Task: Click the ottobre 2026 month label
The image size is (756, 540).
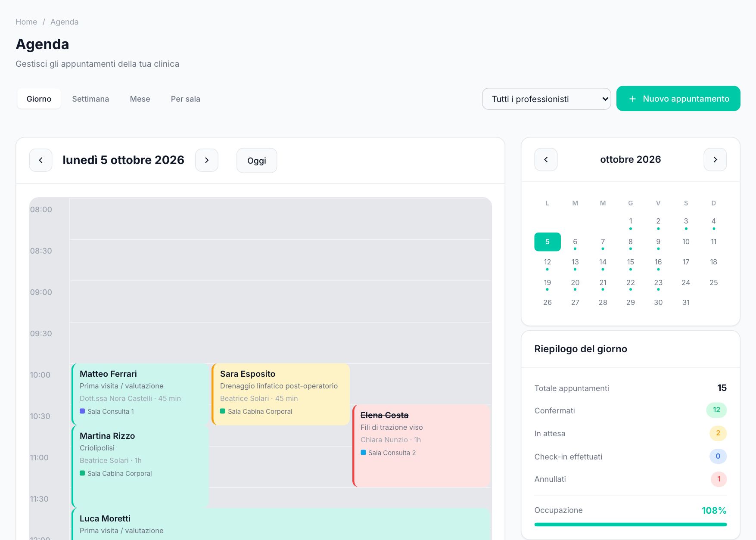Action: [x=631, y=159]
